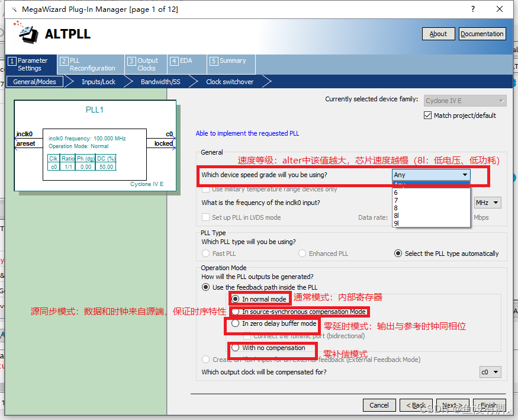Click the Cancel button
518x420 pixels.
click(379, 405)
